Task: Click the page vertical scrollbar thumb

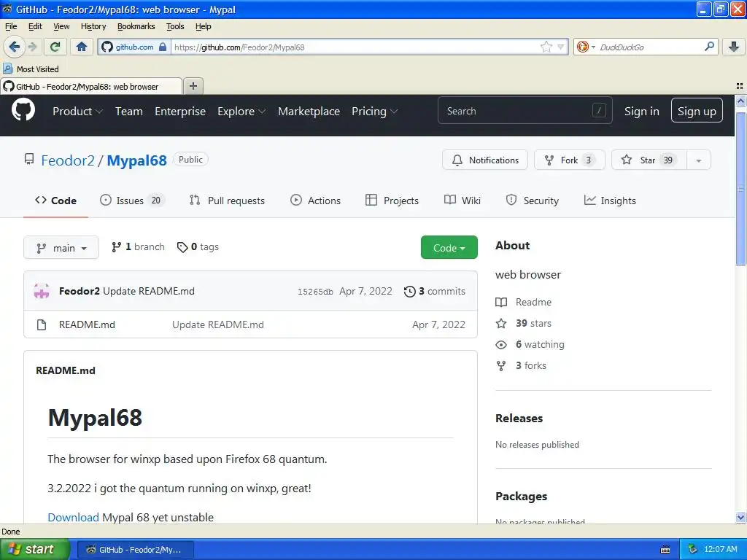Action: point(740,189)
